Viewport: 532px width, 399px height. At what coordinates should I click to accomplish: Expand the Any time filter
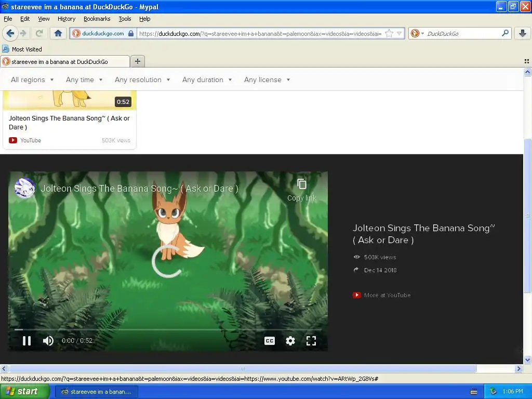84,79
